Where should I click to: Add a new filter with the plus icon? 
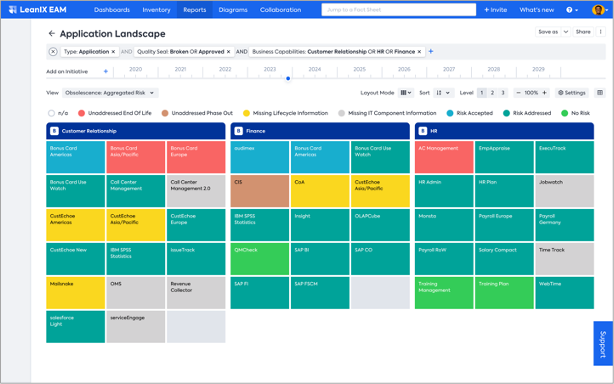coord(431,52)
